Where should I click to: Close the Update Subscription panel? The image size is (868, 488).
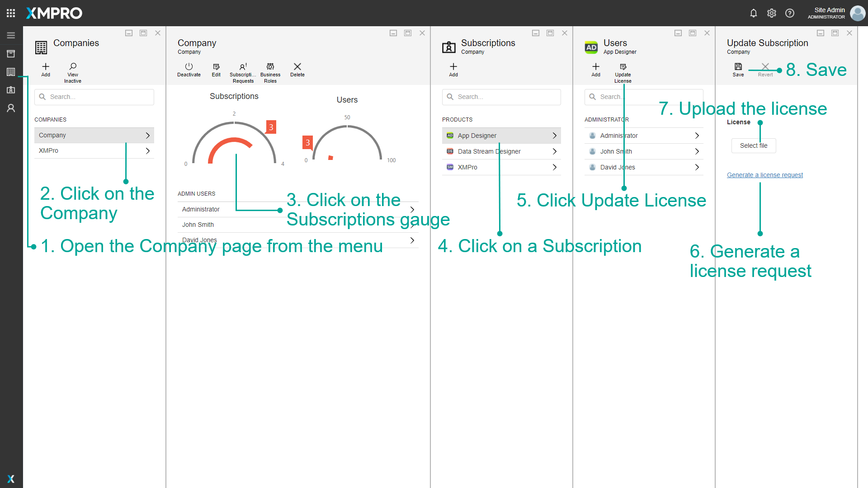tap(849, 33)
